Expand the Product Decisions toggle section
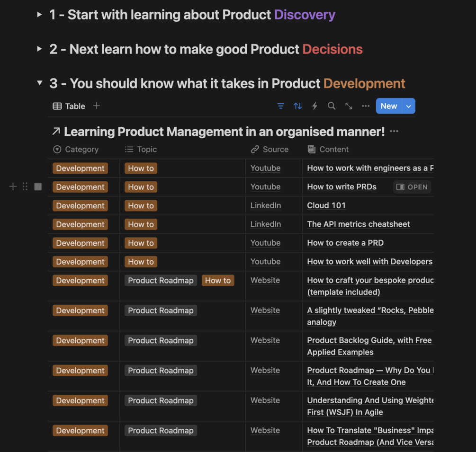 [x=40, y=49]
